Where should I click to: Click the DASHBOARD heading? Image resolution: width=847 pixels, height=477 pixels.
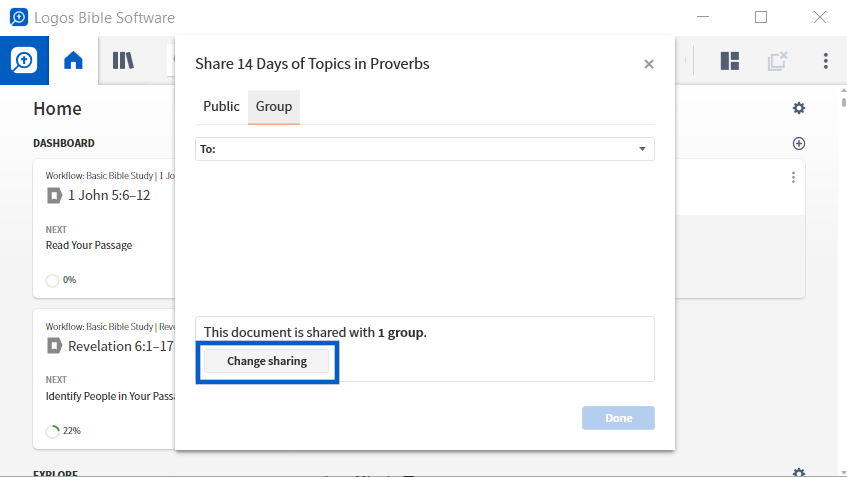tap(64, 143)
